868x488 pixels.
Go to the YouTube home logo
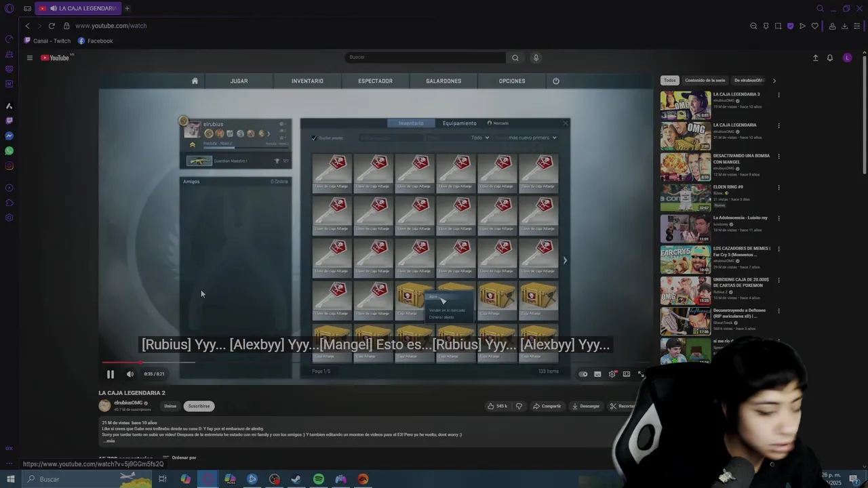click(x=55, y=58)
